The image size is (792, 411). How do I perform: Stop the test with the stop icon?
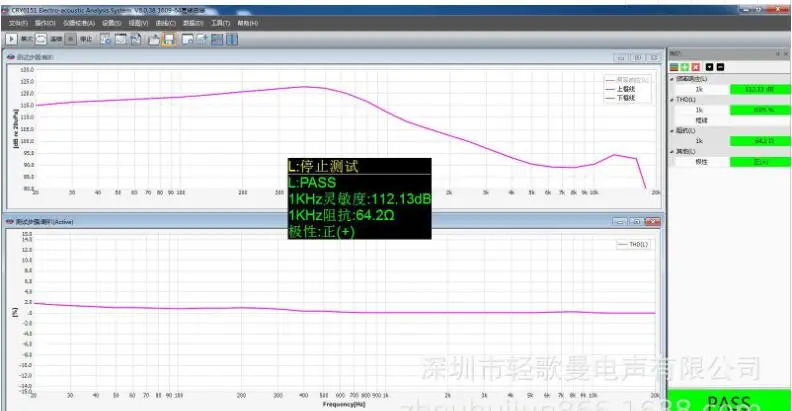coord(71,39)
